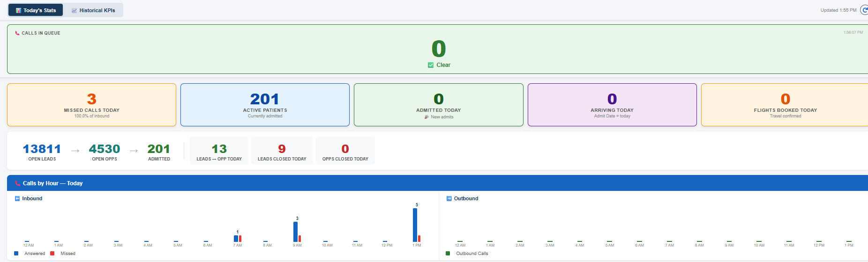Click the 4530 Open Opps value
The width and height of the screenshot is (868, 262).
click(x=105, y=149)
